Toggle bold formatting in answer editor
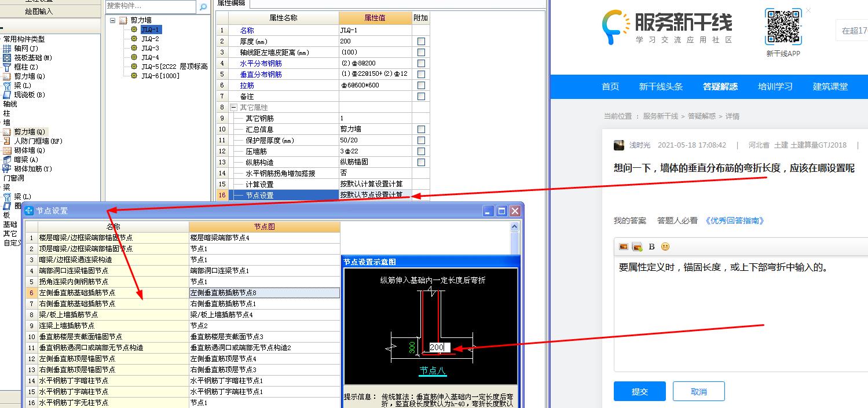868x408 pixels. point(651,247)
